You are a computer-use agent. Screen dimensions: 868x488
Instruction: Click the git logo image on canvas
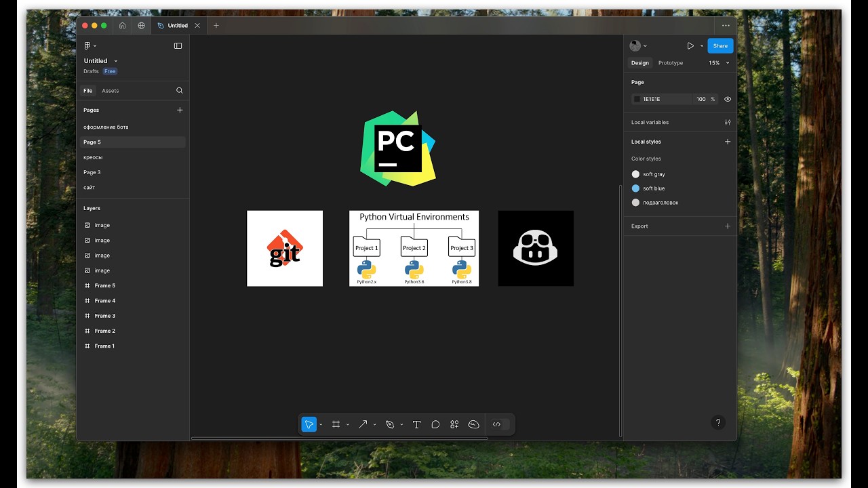tap(285, 248)
